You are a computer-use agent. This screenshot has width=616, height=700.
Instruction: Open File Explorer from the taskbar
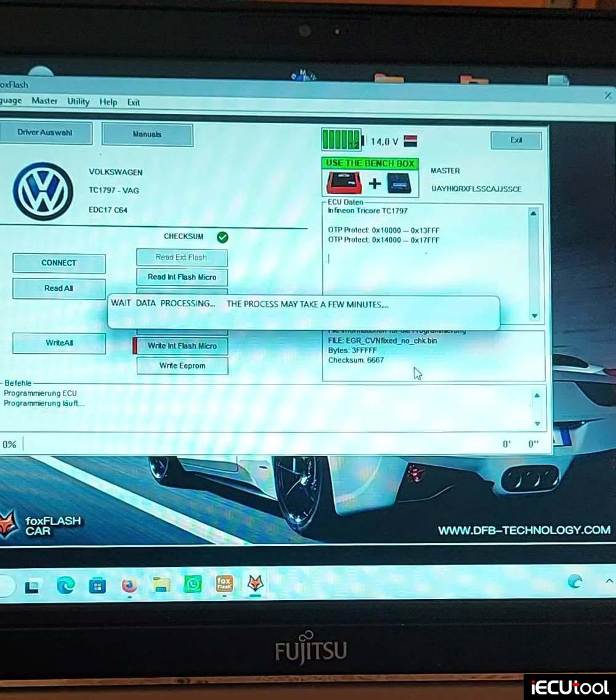click(161, 584)
